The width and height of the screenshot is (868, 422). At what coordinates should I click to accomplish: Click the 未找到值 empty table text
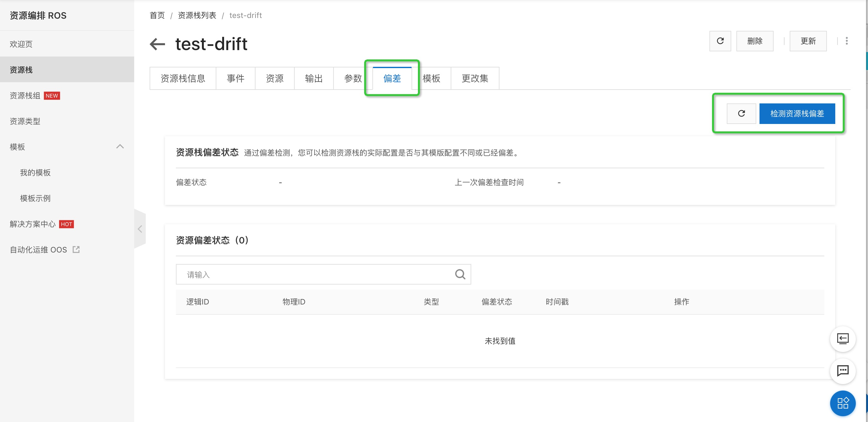coord(500,341)
